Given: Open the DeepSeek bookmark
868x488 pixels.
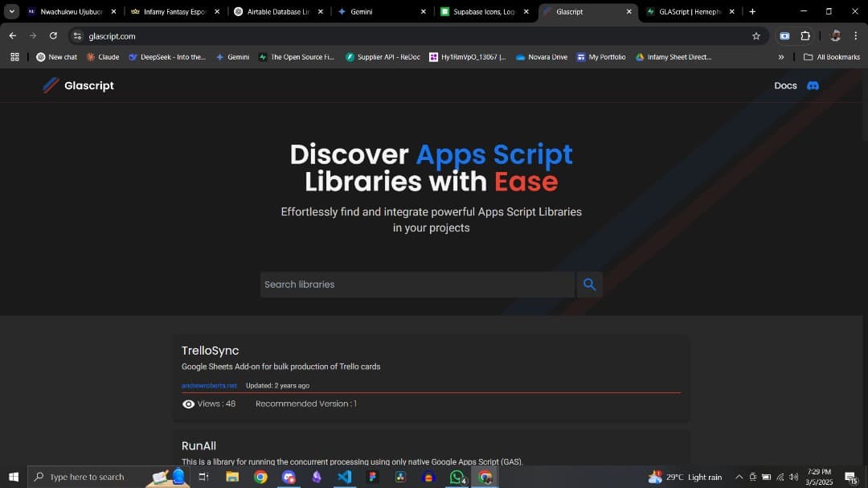Looking at the screenshot, I should click(x=167, y=57).
